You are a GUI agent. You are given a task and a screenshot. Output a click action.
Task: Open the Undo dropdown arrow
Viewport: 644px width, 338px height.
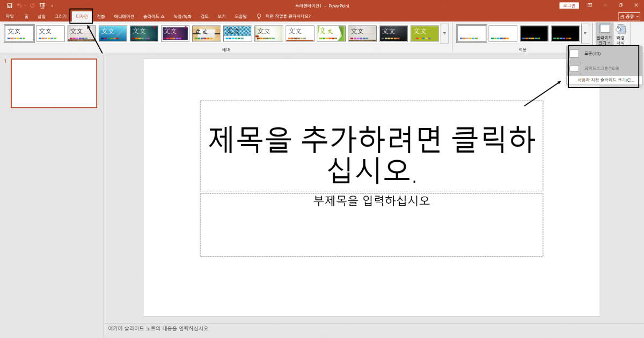(x=25, y=5)
